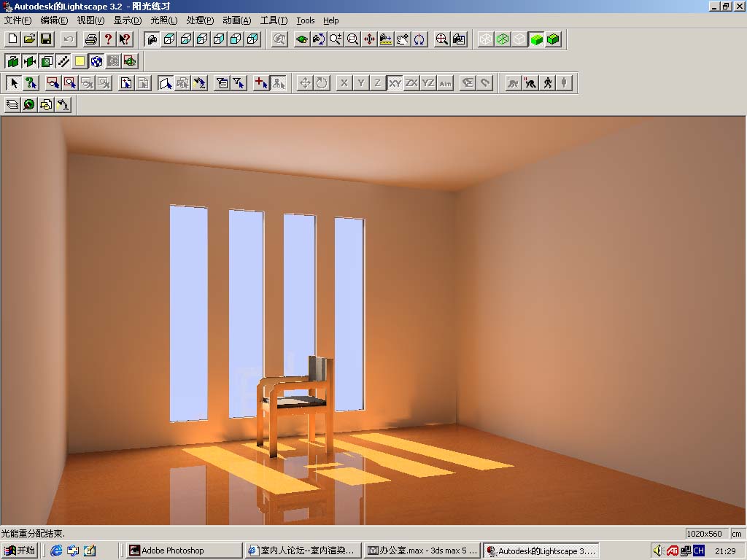The height and width of the screenshot is (560, 747).
Task: Click the radiosity Go running figure icon
Action: 547,83
